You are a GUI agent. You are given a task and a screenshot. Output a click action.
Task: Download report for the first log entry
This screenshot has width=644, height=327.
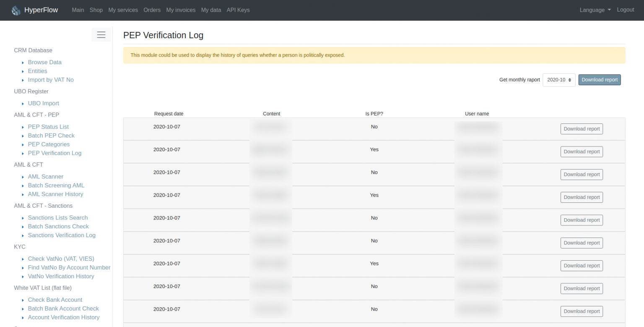582,129
